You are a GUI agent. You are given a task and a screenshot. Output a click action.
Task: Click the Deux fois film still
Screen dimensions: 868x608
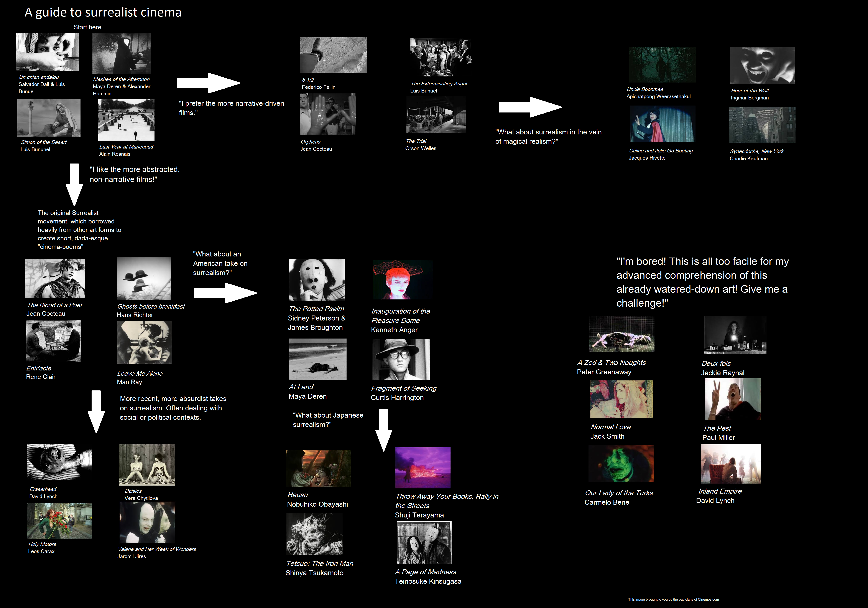[x=735, y=335]
